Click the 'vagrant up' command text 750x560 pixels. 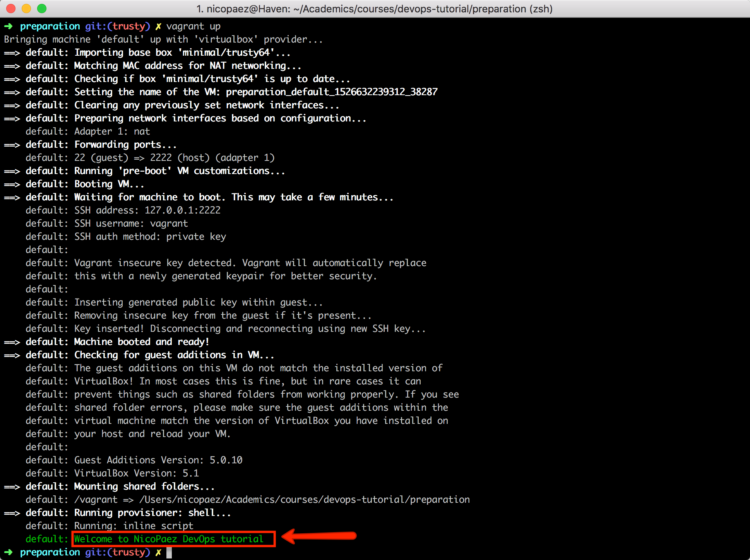click(193, 26)
